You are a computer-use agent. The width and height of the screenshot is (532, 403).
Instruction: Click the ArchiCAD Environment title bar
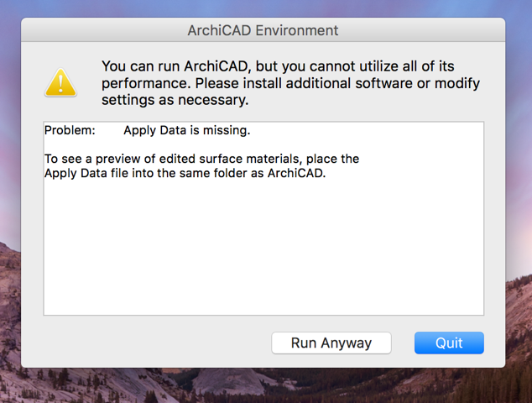click(x=263, y=30)
